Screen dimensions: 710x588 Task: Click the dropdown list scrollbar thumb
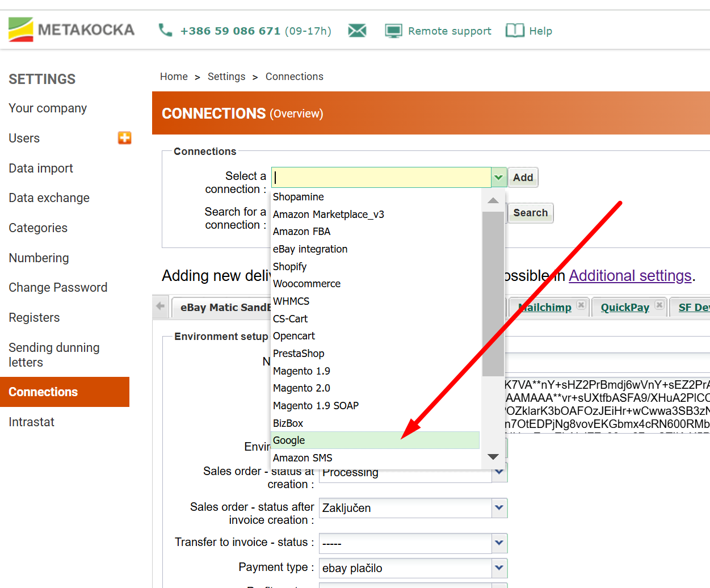point(493,293)
